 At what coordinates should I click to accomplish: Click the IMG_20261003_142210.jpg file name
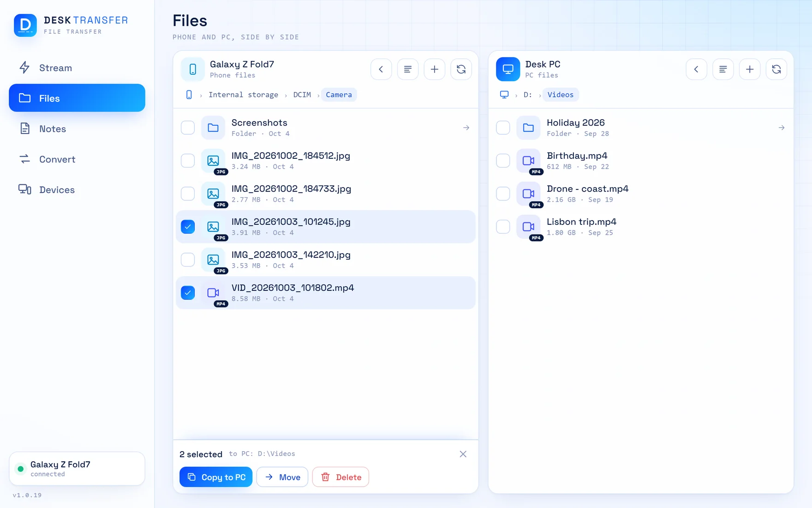(x=291, y=255)
